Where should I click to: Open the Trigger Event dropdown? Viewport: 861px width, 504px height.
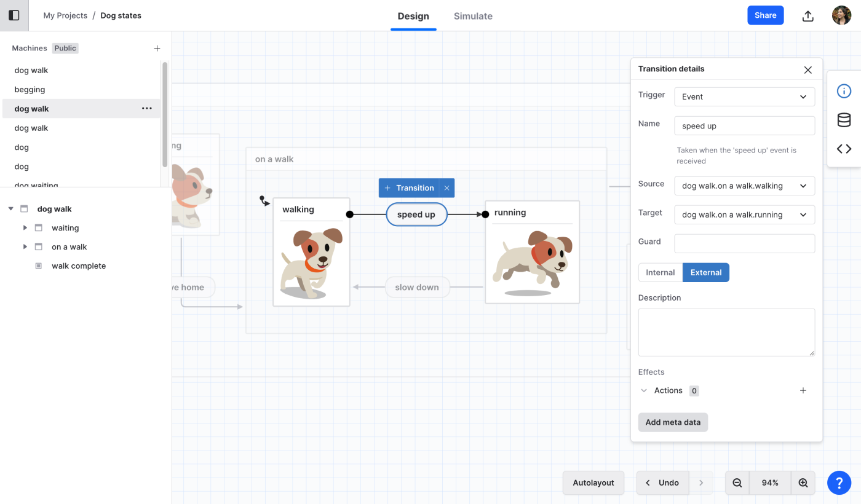744,97
